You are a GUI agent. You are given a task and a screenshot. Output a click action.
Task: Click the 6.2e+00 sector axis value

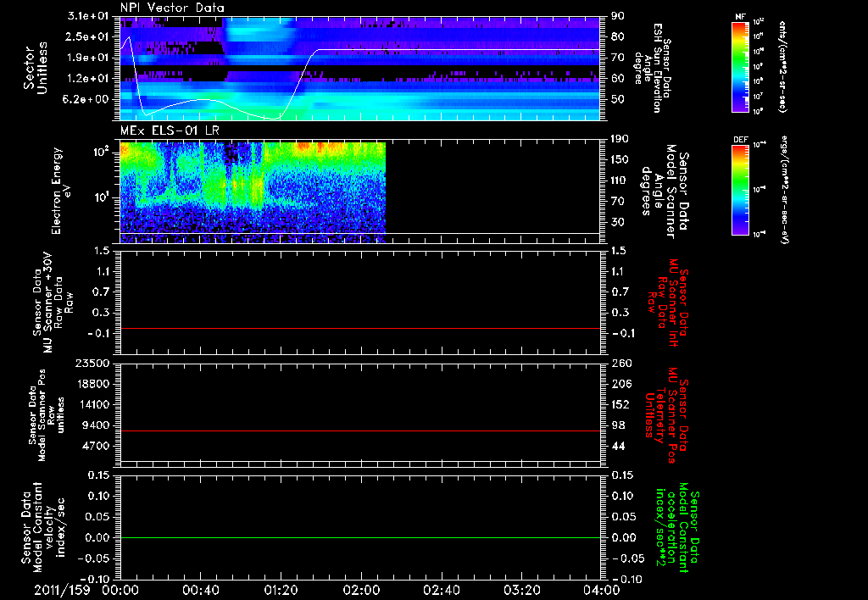pyautogui.click(x=87, y=99)
